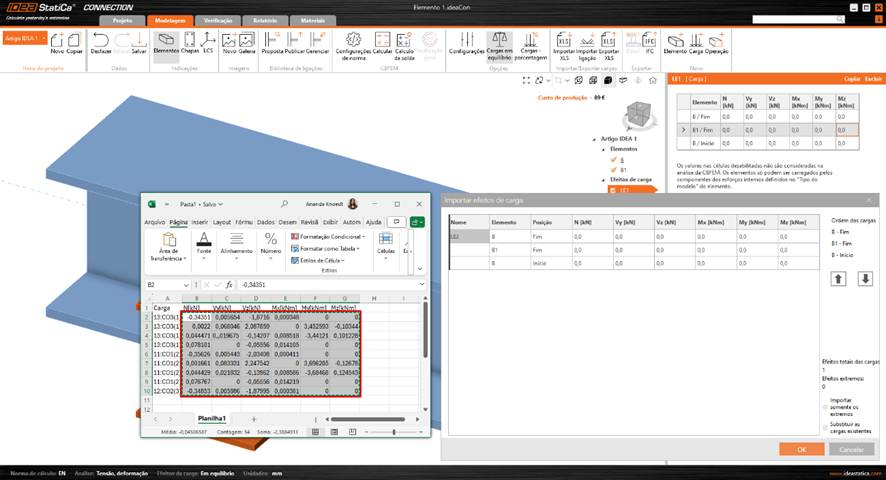Click the Excel formula bar field

point(320,285)
